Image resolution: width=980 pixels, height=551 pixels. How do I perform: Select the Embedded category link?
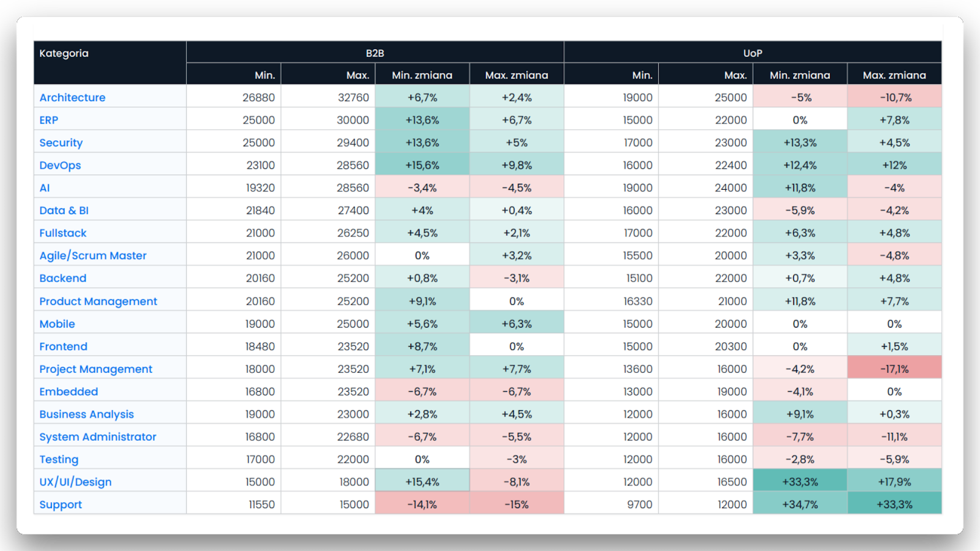tap(69, 392)
